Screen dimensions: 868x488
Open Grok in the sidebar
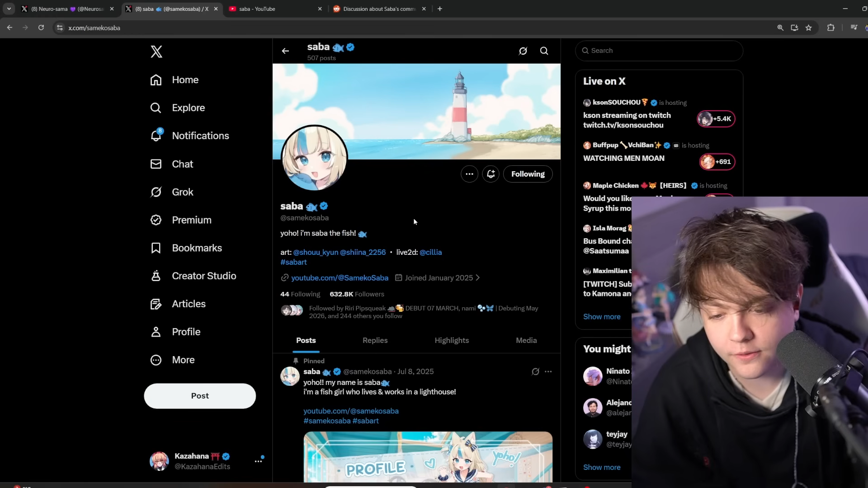pos(182,192)
